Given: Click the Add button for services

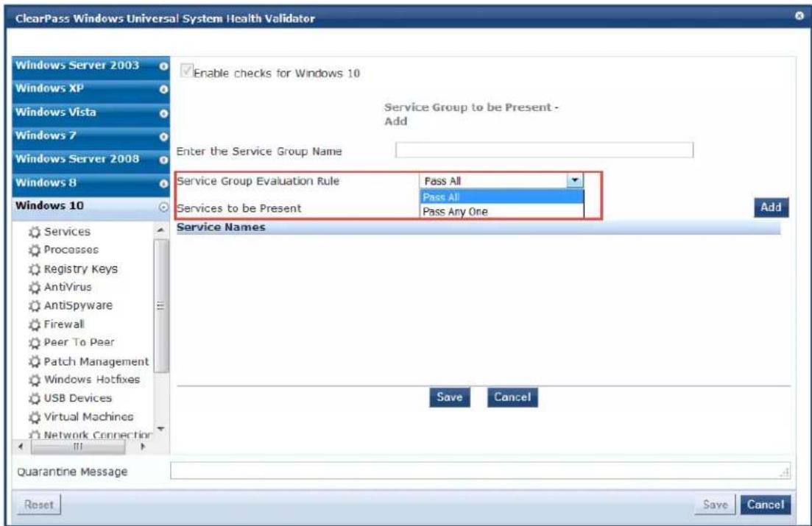Looking at the screenshot, I should click(x=771, y=207).
